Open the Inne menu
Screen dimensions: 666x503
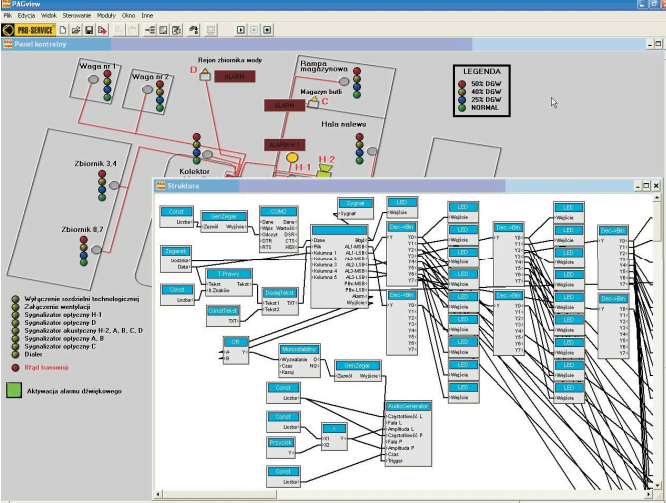point(147,15)
